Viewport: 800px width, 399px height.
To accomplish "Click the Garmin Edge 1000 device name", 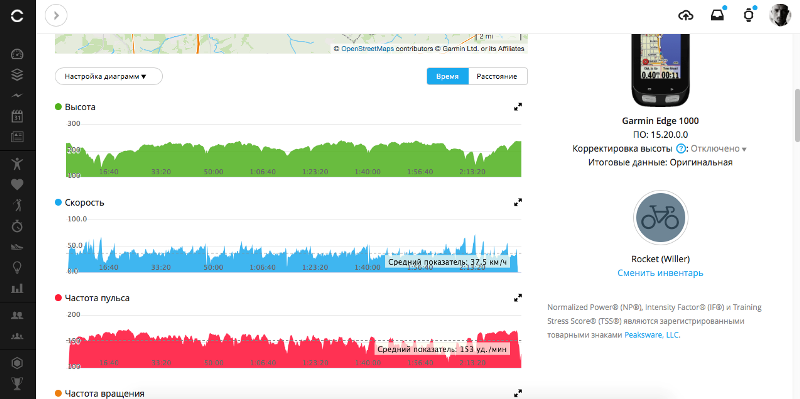I will point(660,121).
